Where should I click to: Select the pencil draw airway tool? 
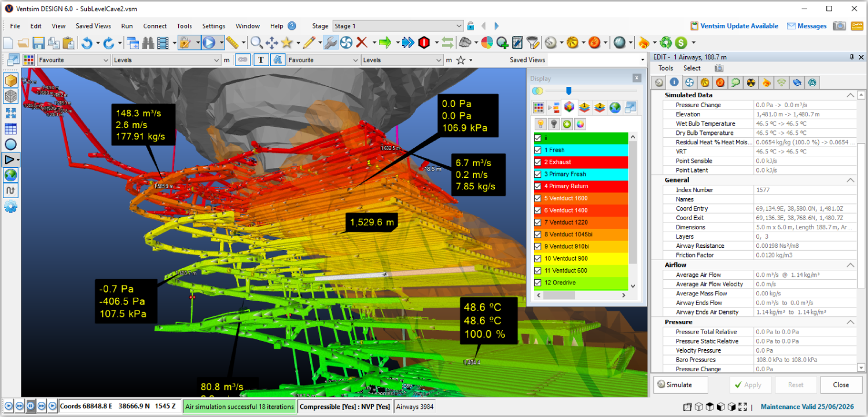coord(308,43)
